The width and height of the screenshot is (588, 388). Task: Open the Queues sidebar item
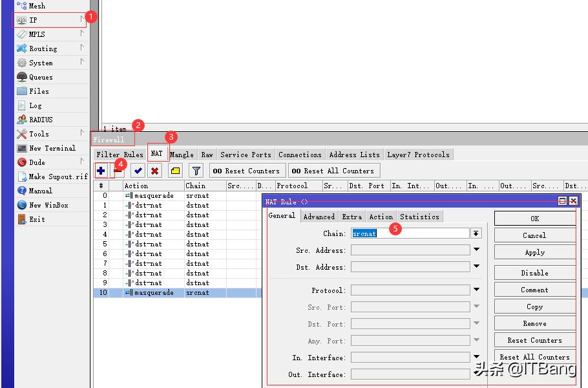click(41, 77)
